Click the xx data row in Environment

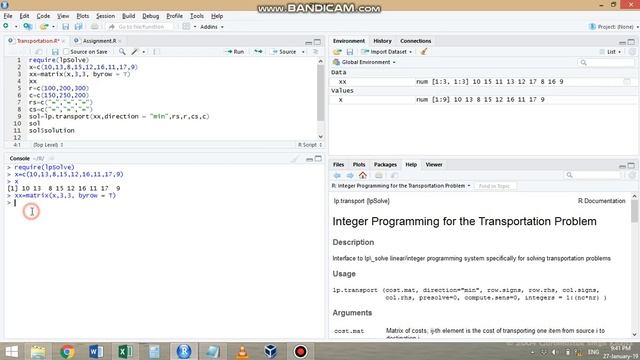[x=484, y=82]
